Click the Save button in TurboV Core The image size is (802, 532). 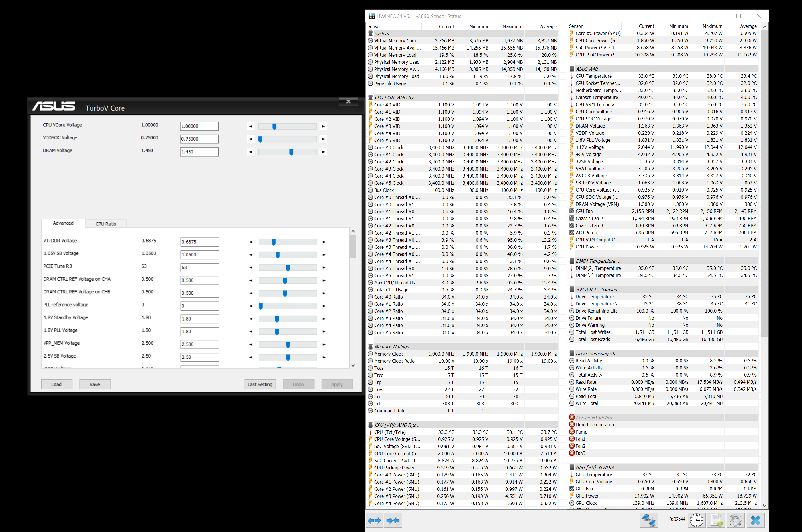click(x=95, y=384)
